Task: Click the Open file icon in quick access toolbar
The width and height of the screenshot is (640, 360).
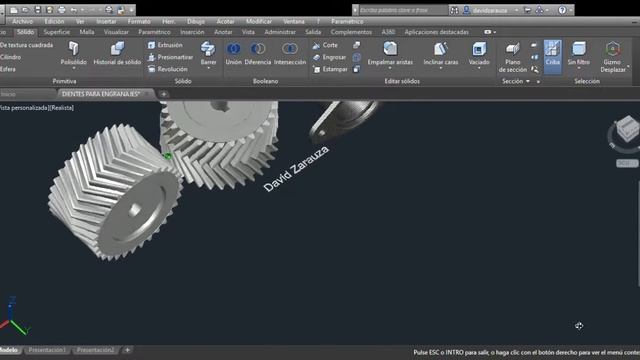Action: click(x=25, y=10)
